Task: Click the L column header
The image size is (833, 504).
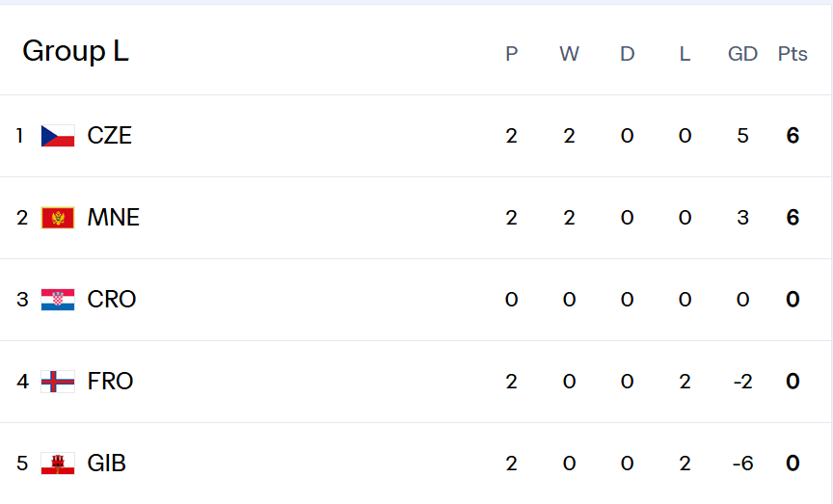Action: pos(685,54)
